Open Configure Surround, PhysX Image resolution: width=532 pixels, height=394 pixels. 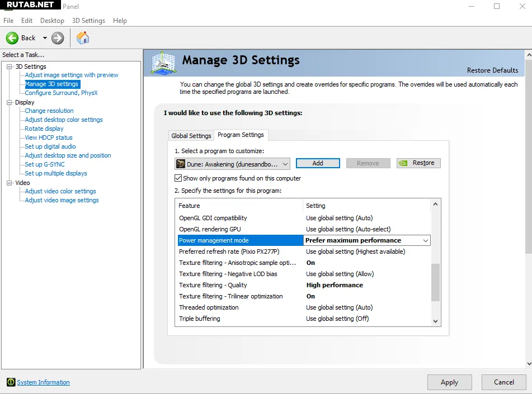(61, 93)
